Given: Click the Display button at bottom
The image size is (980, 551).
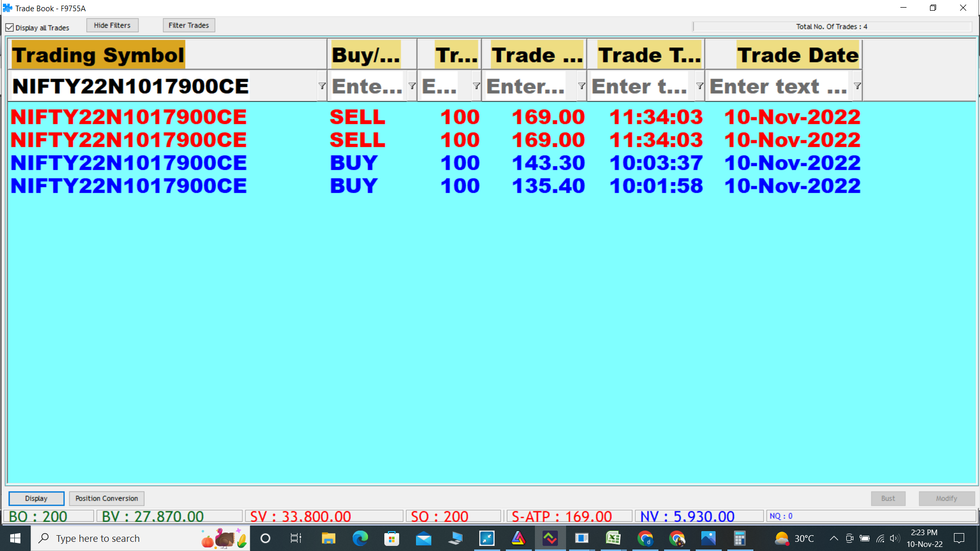Looking at the screenshot, I should click(36, 498).
